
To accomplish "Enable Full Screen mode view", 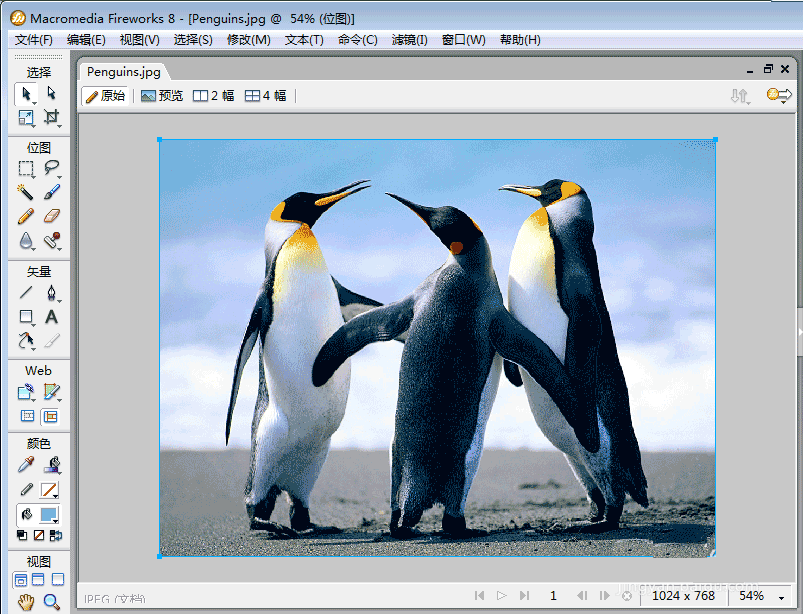I will pyautogui.click(x=58, y=580).
